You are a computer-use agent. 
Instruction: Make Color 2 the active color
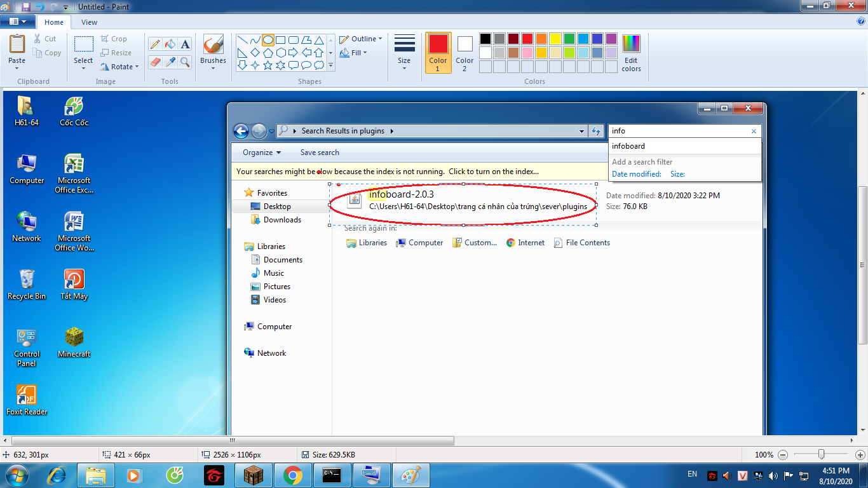coord(465,53)
